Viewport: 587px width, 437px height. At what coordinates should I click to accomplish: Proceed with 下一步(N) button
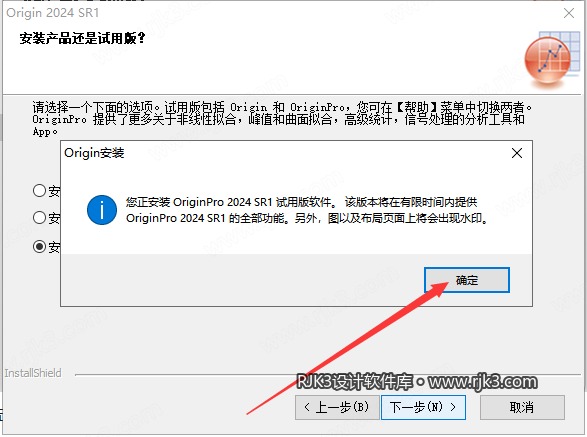tap(423, 407)
